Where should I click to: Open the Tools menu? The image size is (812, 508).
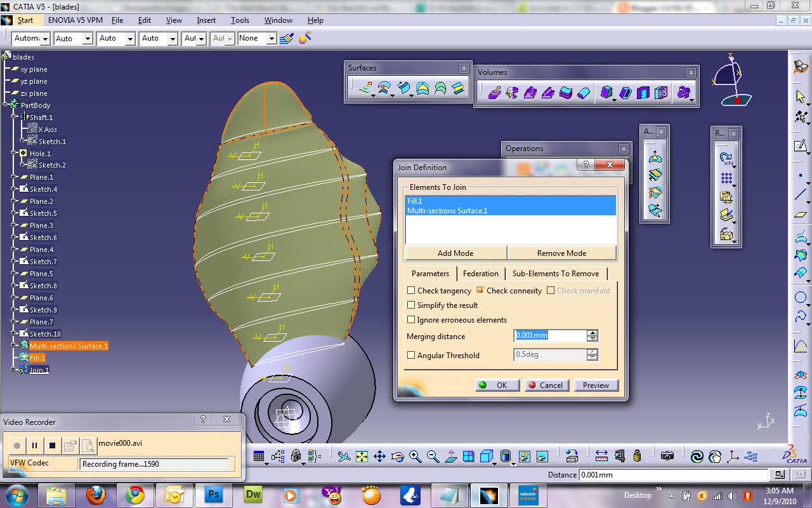[240, 20]
